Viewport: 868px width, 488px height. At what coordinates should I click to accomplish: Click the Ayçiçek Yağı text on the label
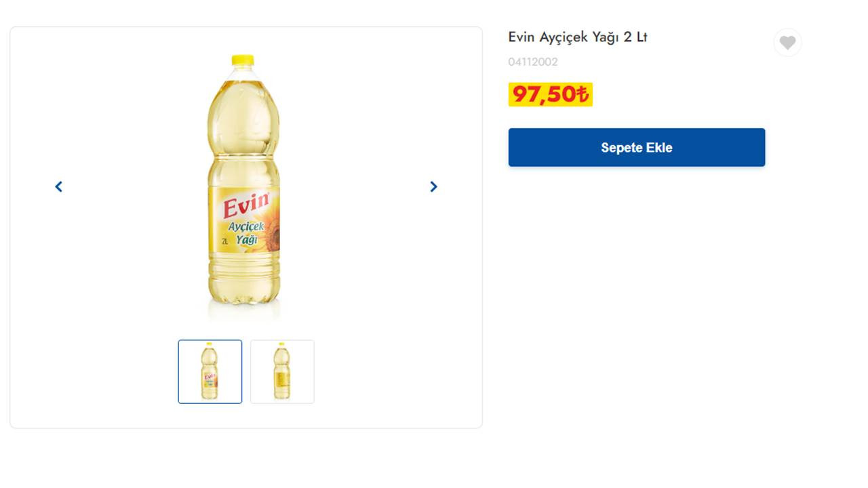coord(245,232)
